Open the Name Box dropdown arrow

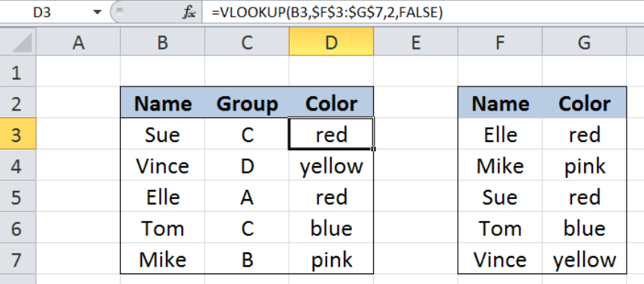point(97,13)
